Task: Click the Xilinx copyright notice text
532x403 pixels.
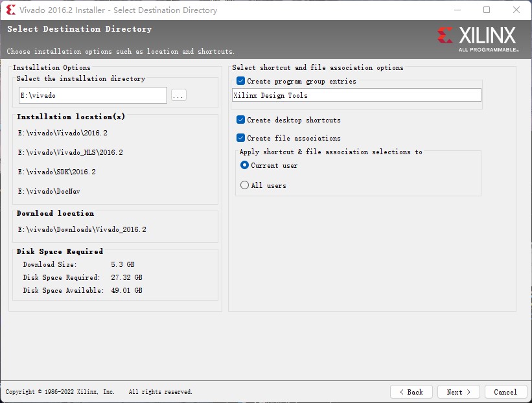Action: (x=60, y=392)
